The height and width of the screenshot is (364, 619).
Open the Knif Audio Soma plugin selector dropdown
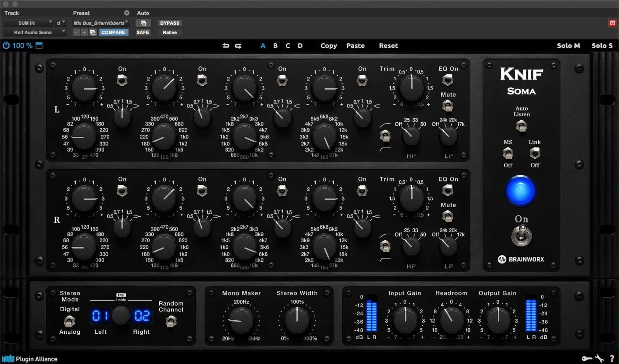pos(34,32)
